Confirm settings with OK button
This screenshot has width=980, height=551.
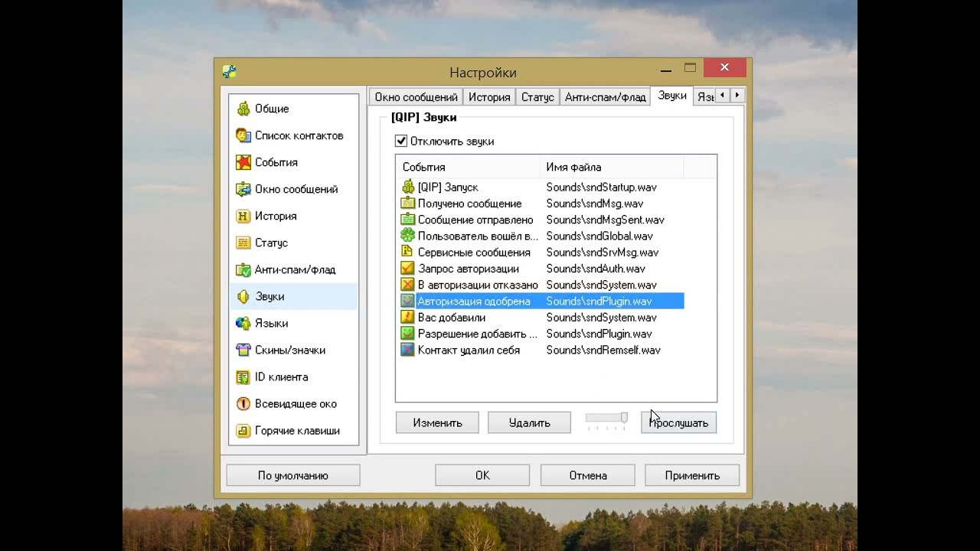pyautogui.click(x=482, y=475)
